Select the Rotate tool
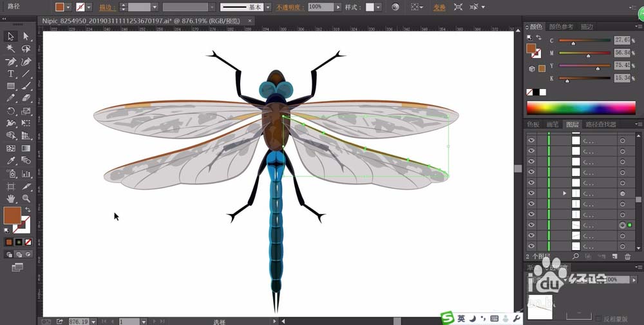The height and width of the screenshot is (325, 644). (11, 111)
